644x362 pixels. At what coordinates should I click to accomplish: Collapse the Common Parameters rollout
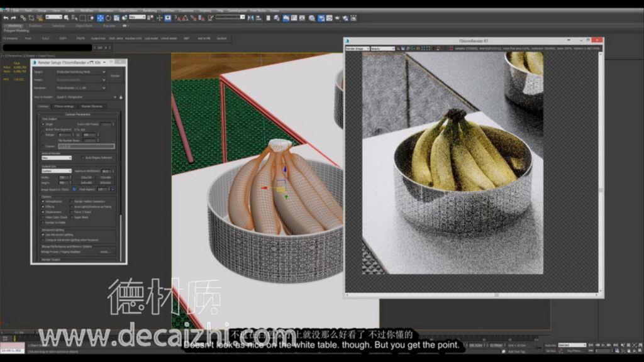tap(77, 114)
